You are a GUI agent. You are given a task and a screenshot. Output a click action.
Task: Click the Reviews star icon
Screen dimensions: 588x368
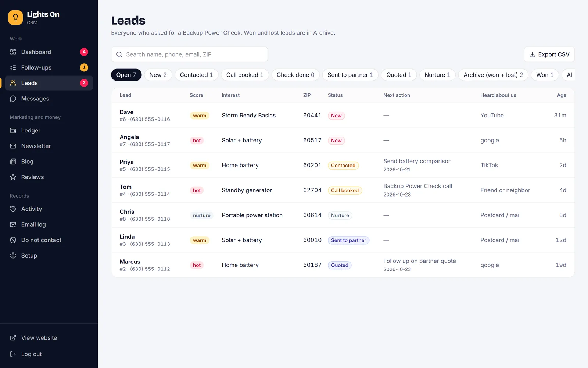tap(13, 177)
